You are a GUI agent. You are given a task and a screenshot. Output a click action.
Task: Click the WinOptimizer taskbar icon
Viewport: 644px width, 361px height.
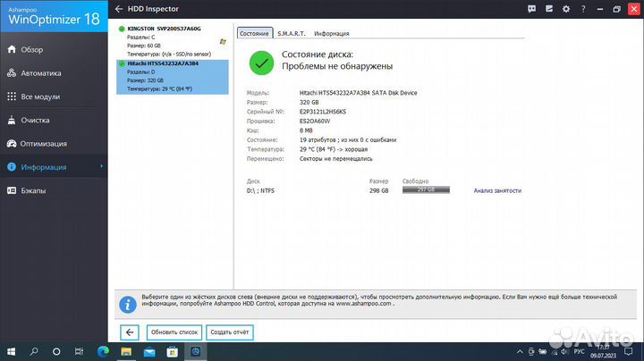pyautogui.click(x=196, y=351)
